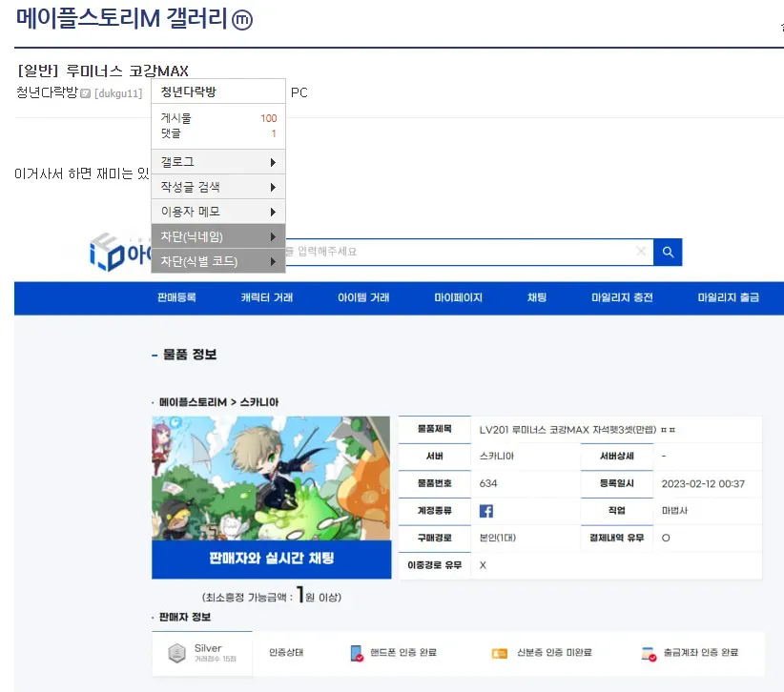The image size is (784, 692).
Task: Expand the 차단(닉네임) submenu arrow
Action: point(273,236)
